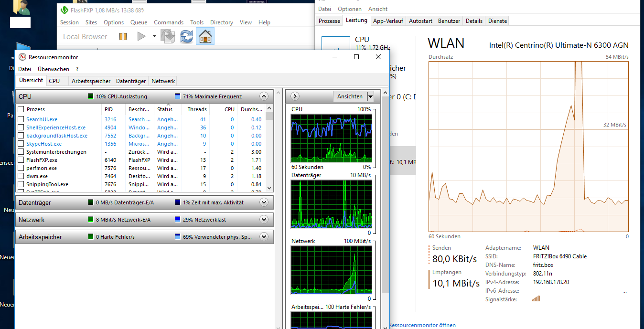Screen dimensions: 644x329
Task: Click the Local Browser label in FlashFXP
Action: (85, 36)
